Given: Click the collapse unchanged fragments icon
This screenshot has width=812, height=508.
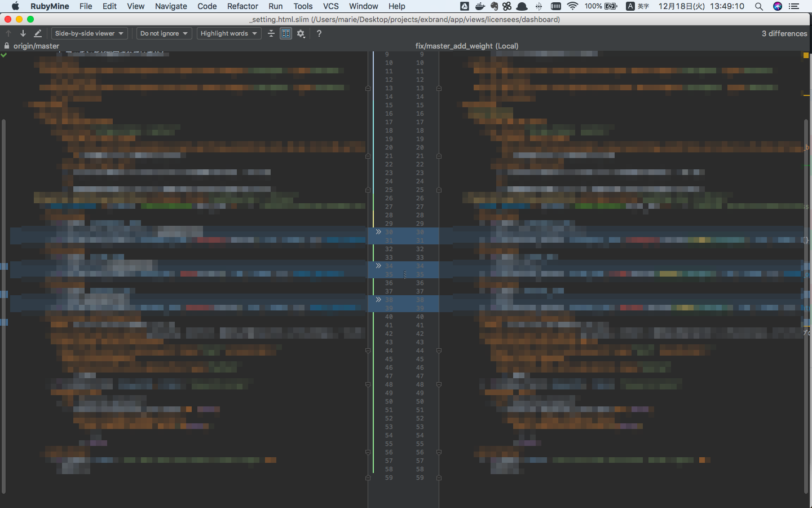Looking at the screenshot, I should 271,33.
